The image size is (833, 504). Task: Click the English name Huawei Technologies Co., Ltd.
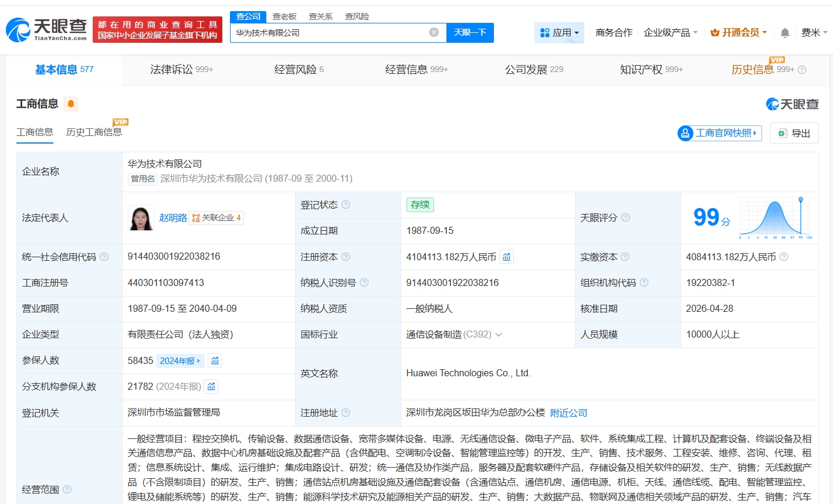click(468, 373)
